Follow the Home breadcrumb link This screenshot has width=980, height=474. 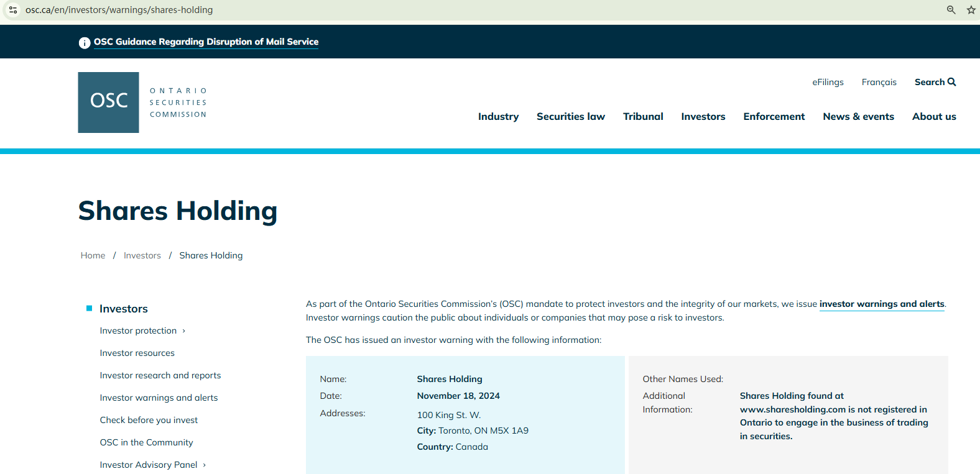point(93,255)
